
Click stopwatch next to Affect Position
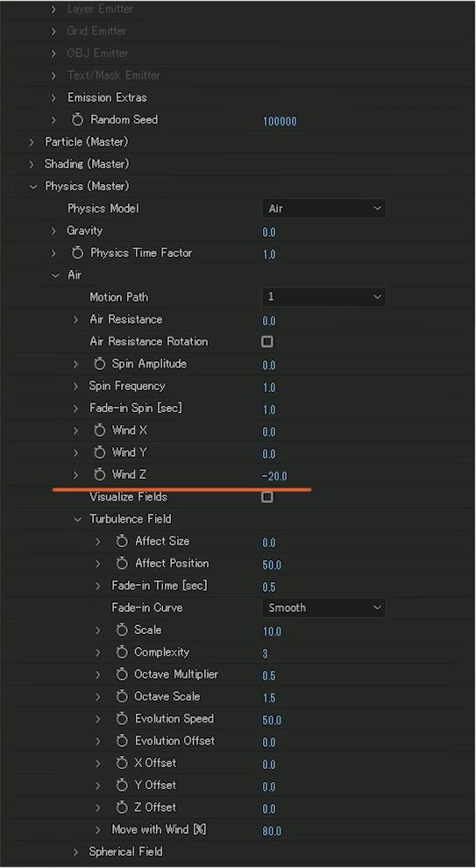point(123,563)
